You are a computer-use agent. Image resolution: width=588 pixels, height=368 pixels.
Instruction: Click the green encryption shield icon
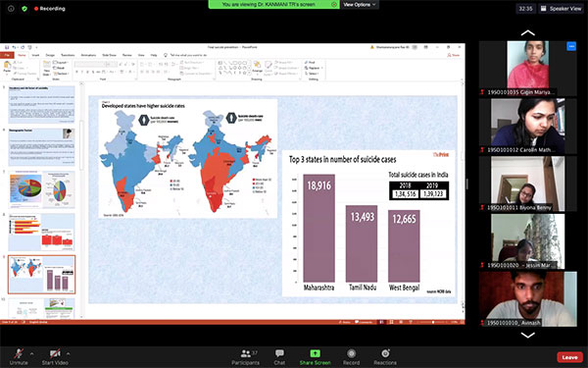coord(24,8)
